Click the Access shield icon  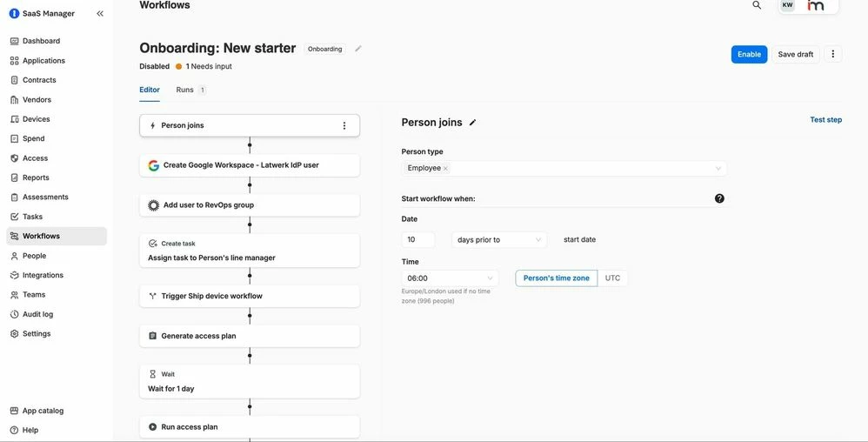[x=15, y=157]
